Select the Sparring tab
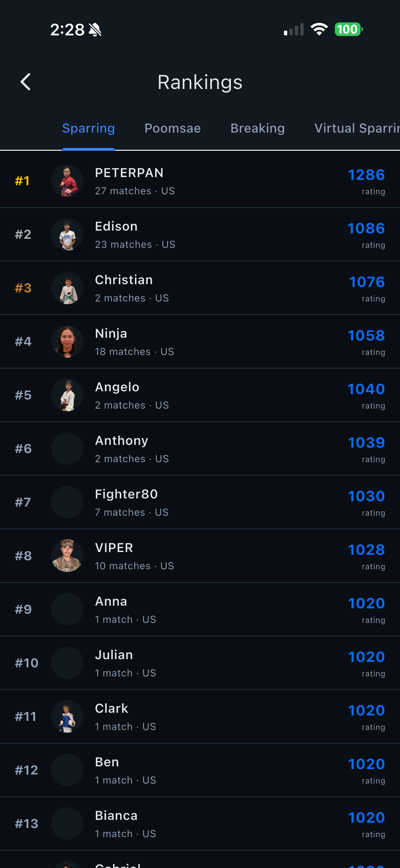The image size is (400, 868). [88, 128]
